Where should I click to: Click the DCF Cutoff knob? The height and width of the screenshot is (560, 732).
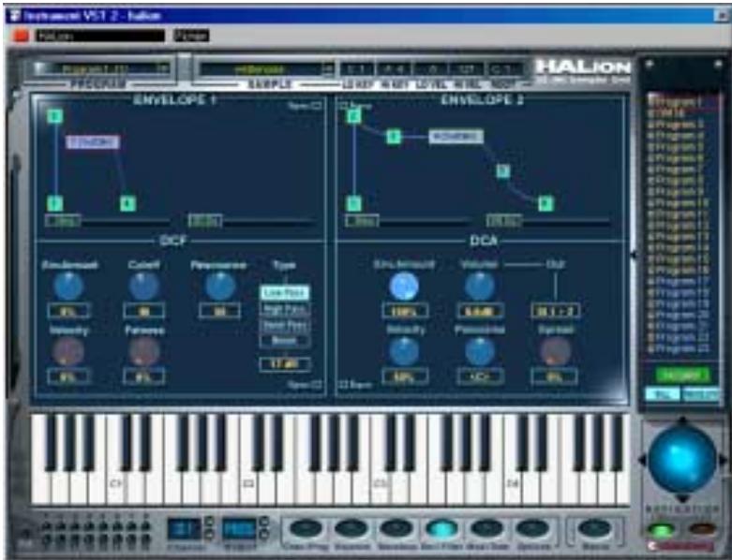coord(143,287)
